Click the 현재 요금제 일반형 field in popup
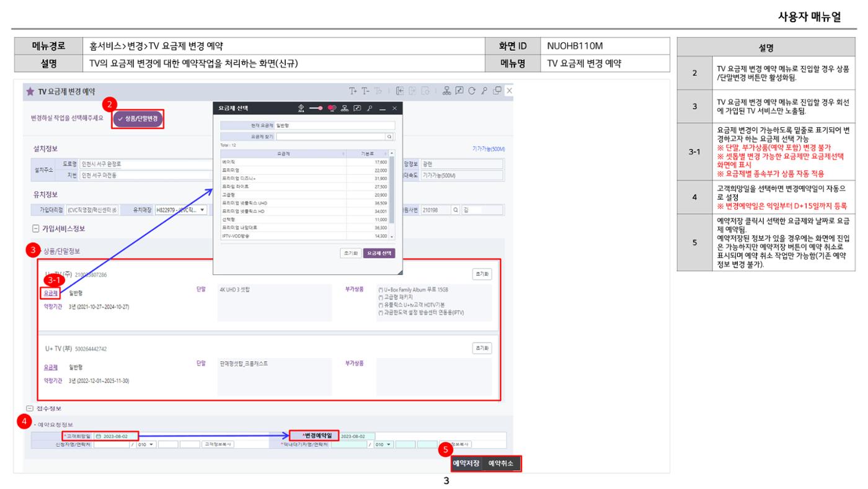The height and width of the screenshot is (489, 868). tap(335, 125)
